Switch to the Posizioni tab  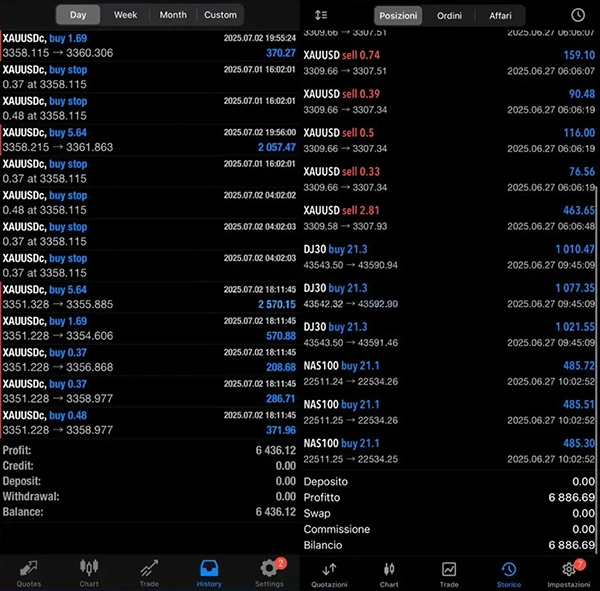click(x=398, y=16)
